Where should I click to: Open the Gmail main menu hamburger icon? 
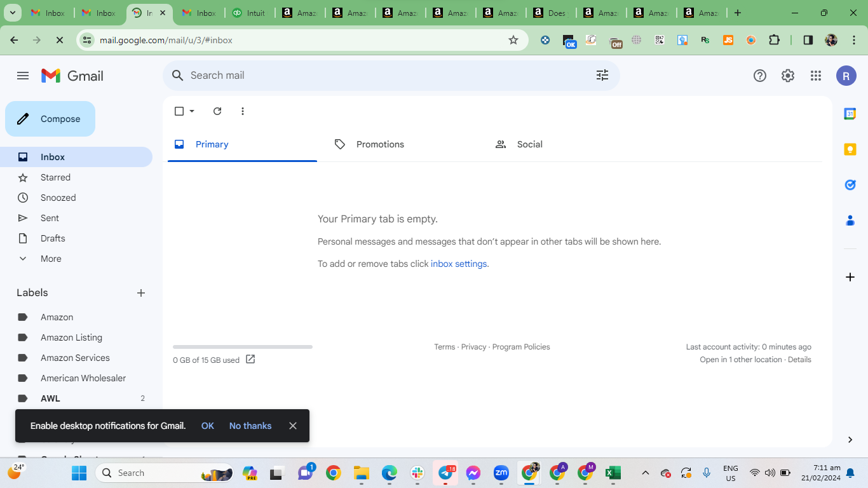(x=23, y=76)
